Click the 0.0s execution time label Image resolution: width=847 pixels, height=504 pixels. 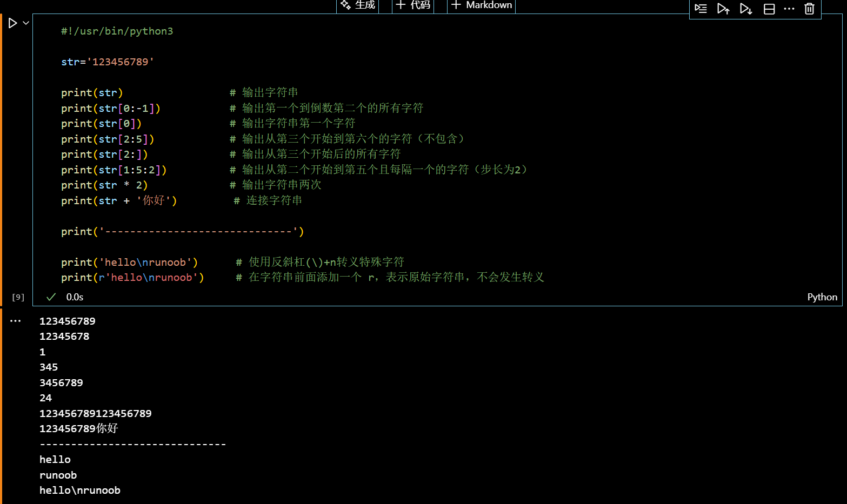pyautogui.click(x=74, y=297)
